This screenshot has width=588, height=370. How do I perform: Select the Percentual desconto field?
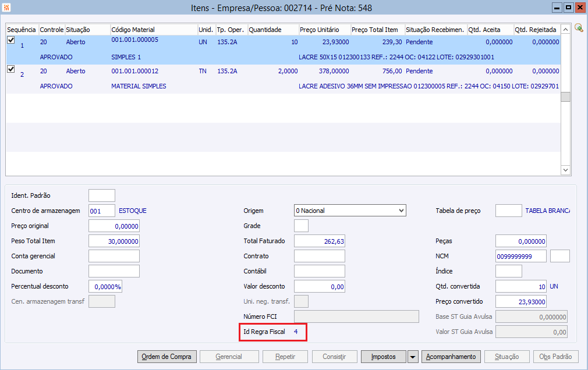105,286
